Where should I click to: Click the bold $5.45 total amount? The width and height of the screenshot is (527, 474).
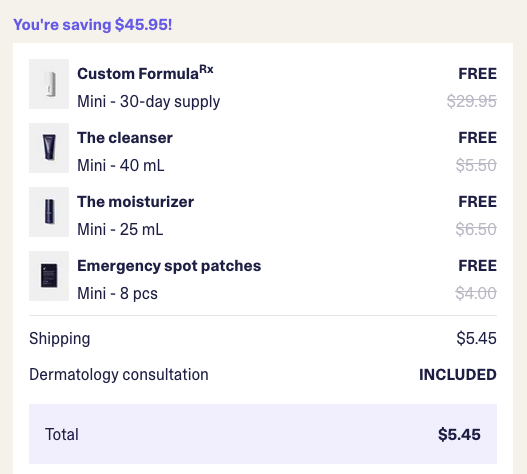click(459, 434)
